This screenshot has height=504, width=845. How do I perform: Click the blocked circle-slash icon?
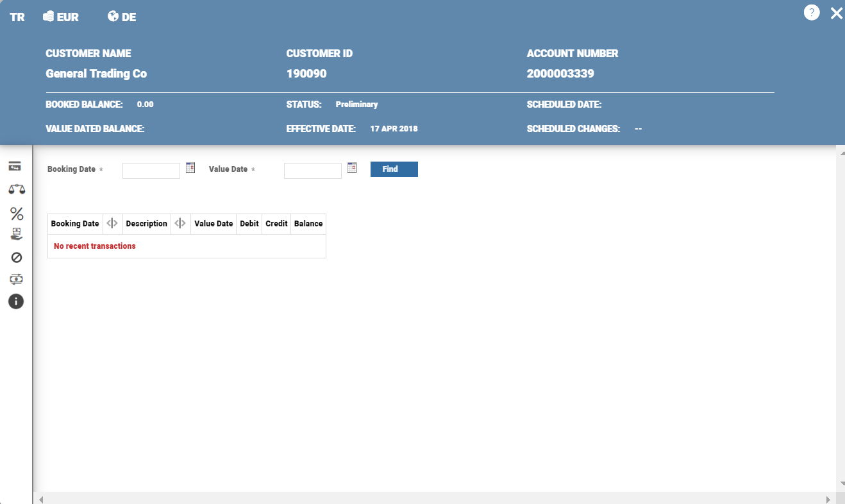pyautogui.click(x=16, y=257)
